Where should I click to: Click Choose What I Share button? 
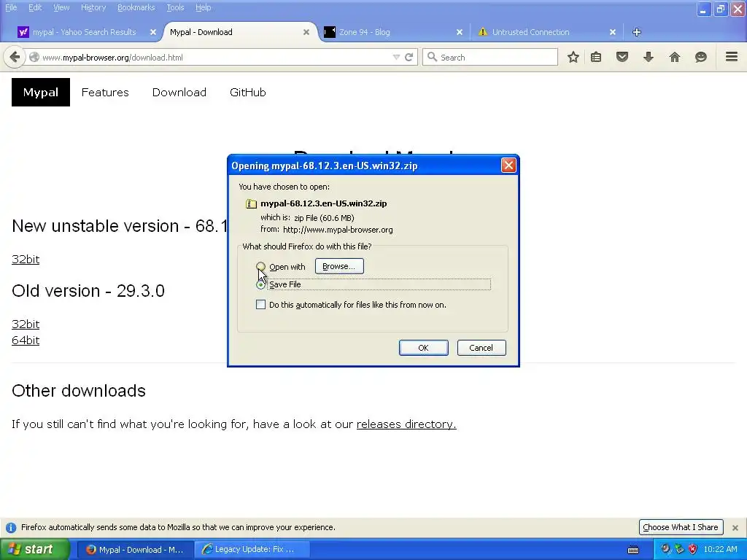click(681, 527)
